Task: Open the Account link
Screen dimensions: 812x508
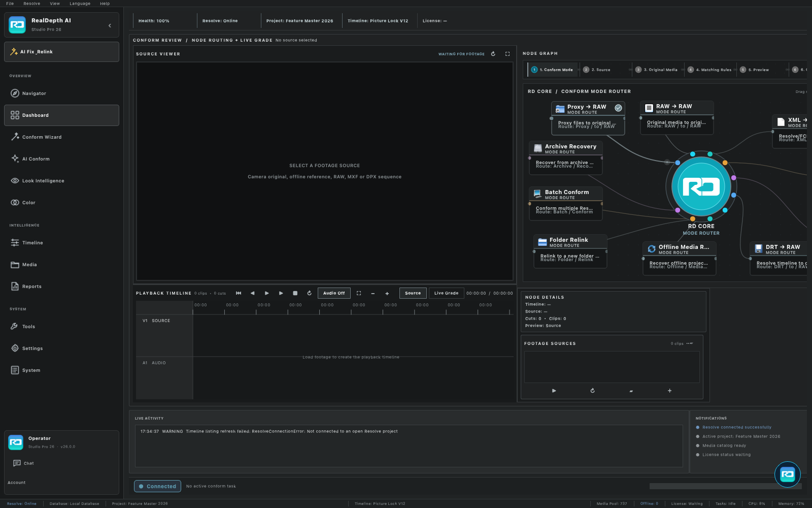Action: pos(17,483)
